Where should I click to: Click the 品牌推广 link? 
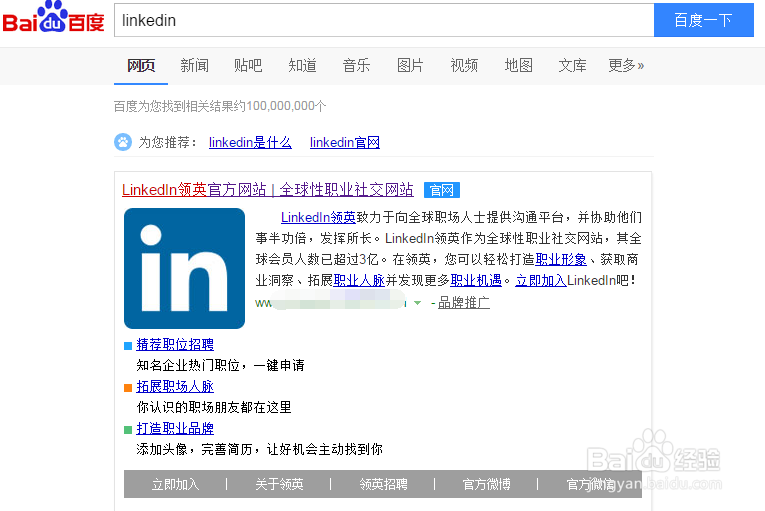(x=464, y=303)
